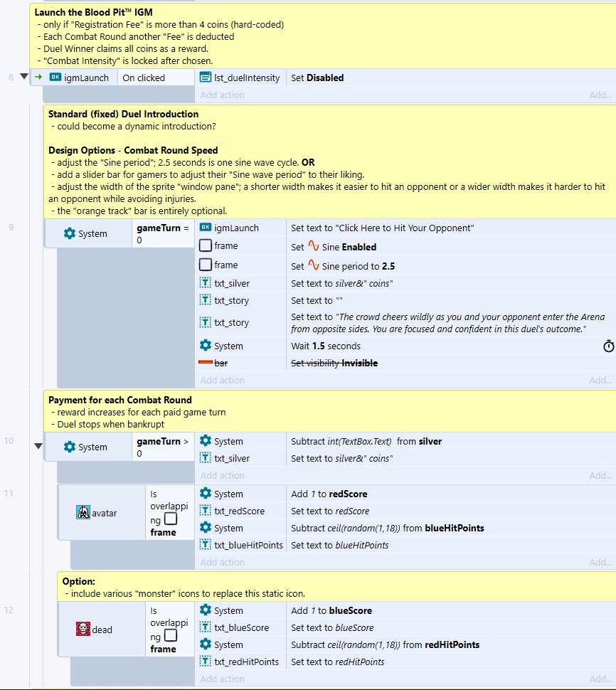Click the System gear on Subtract from redHitPoints
This screenshot has height=690, width=616.
[206, 644]
